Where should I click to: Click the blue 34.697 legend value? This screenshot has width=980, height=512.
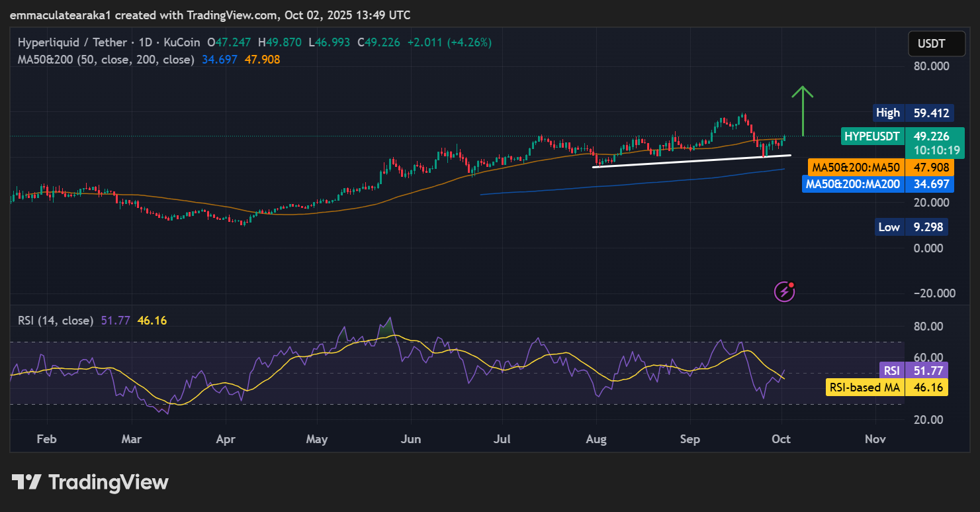(219, 60)
